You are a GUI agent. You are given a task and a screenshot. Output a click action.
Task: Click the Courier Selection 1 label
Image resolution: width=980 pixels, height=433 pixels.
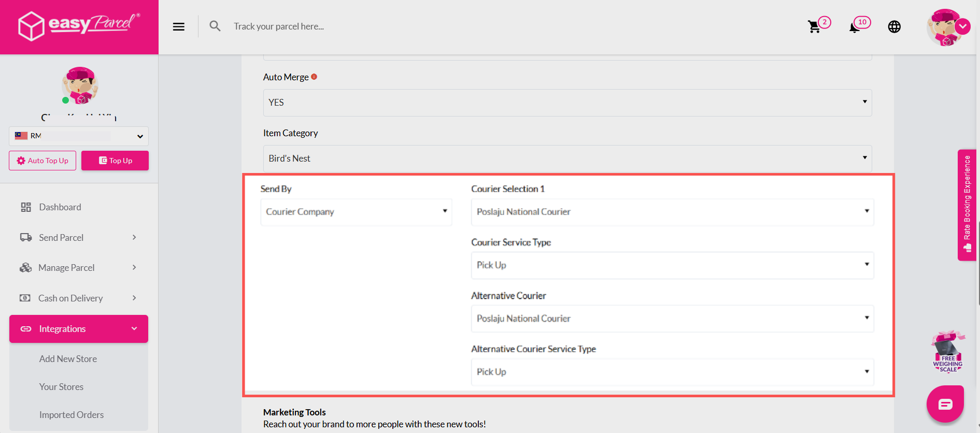pos(508,189)
